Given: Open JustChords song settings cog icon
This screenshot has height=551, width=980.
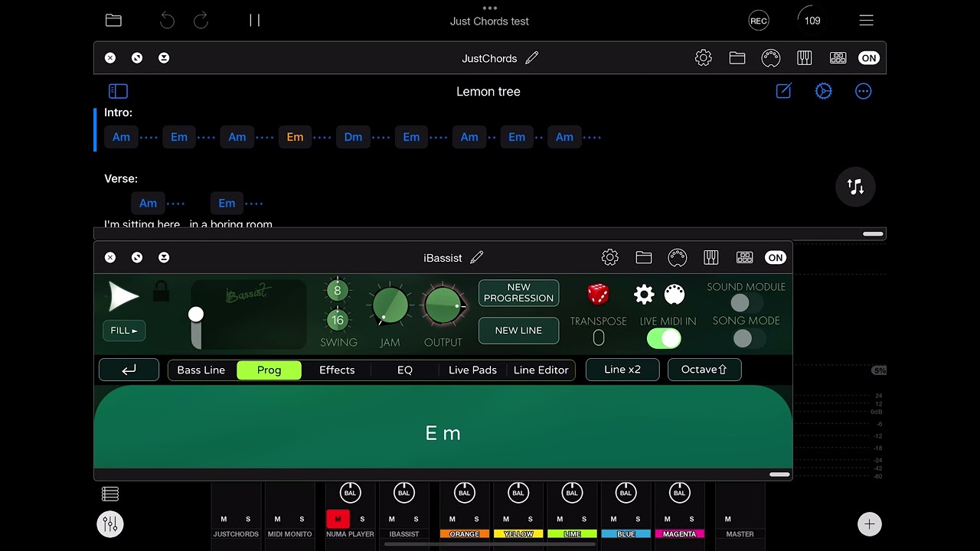Looking at the screenshot, I should click(x=823, y=91).
